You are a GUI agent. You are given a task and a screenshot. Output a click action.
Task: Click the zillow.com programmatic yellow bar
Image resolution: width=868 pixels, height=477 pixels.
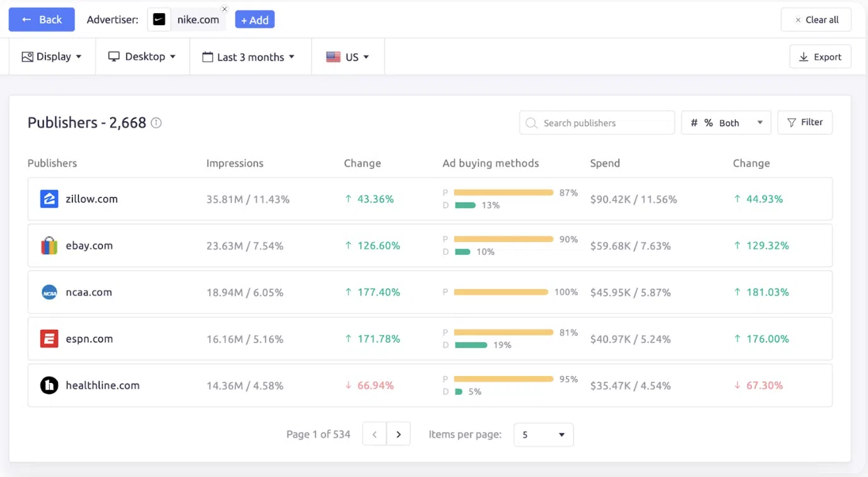[x=503, y=192]
